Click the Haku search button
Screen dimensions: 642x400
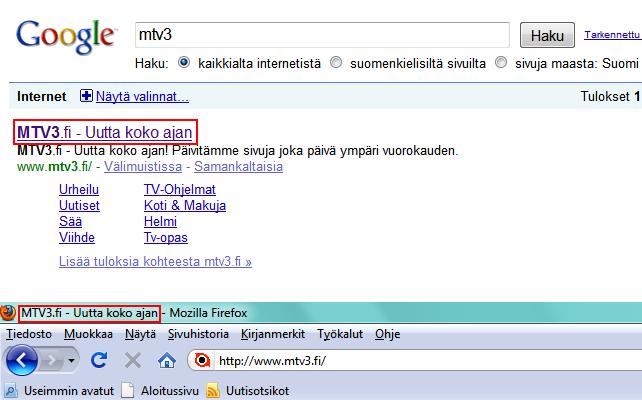pyautogui.click(x=547, y=35)
